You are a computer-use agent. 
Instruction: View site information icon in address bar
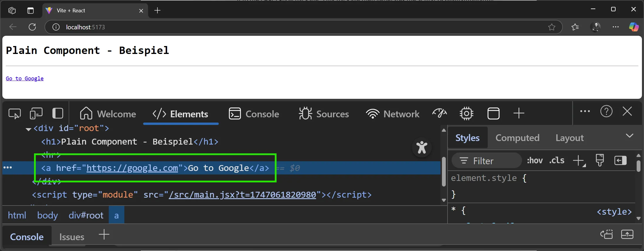pyautogui.click(x=56, y=27)
